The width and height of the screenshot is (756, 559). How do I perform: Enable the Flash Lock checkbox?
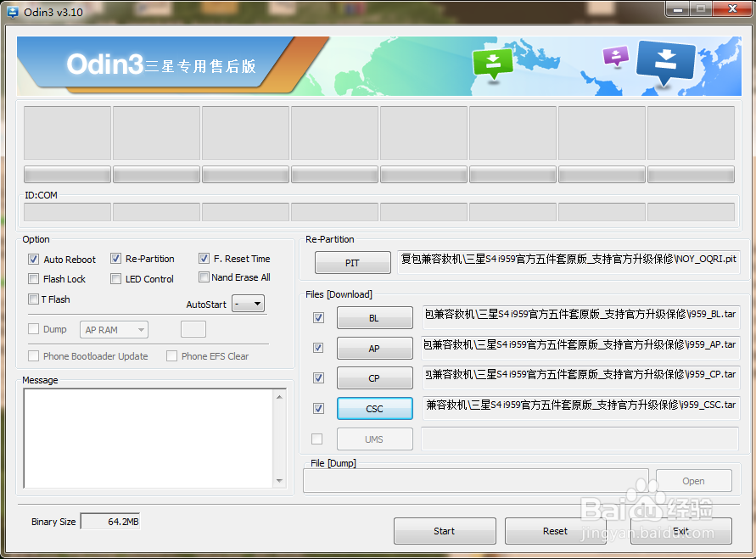pos(33,278)
